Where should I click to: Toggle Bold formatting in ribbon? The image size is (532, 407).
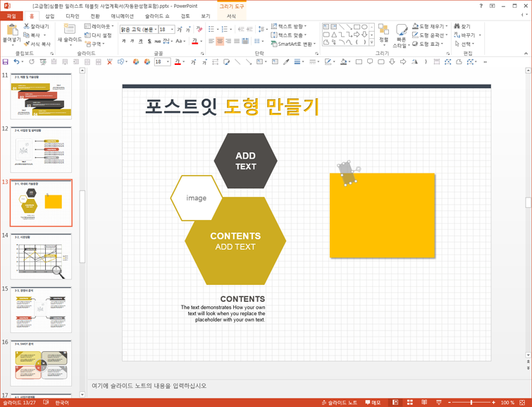[x=123, y=41]
